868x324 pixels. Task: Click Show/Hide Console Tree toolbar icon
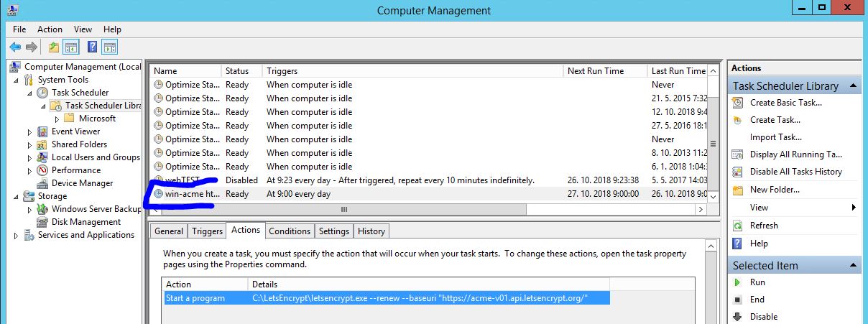[71, 47]
